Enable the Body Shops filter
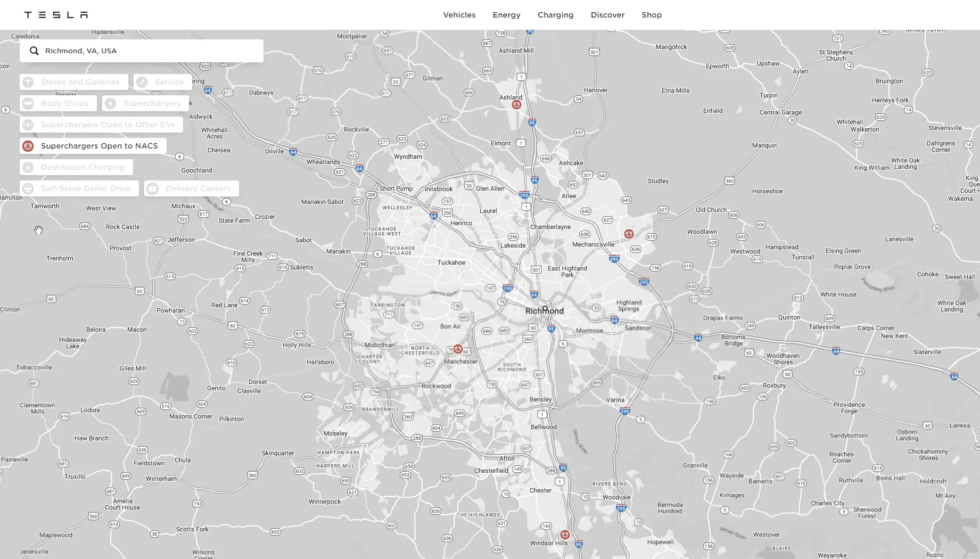The width and height of the screenshot is (980, 559). coord(59,103)
